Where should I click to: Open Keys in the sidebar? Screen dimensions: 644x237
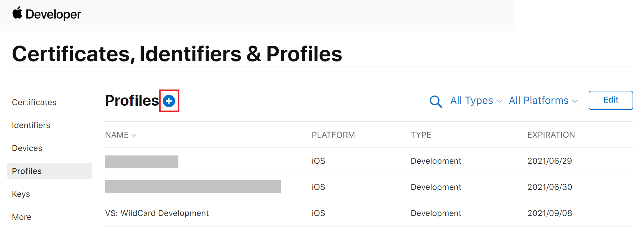(21, 194)
